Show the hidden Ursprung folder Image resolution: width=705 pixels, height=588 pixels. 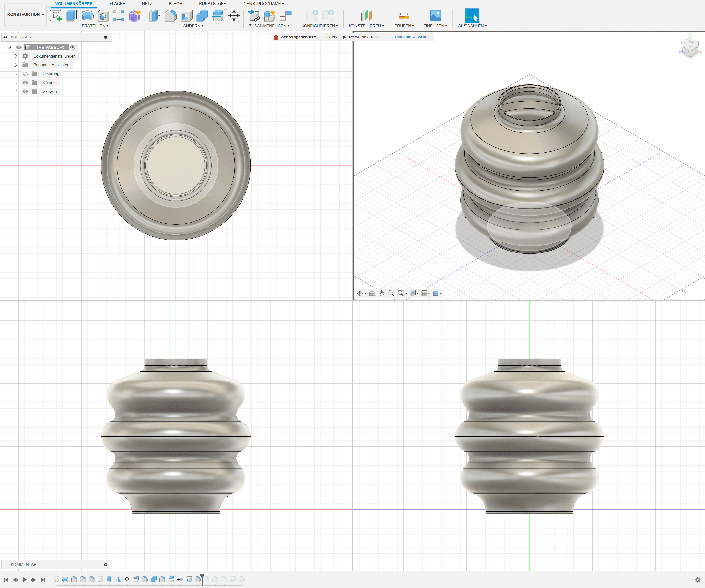coord(25,74)
